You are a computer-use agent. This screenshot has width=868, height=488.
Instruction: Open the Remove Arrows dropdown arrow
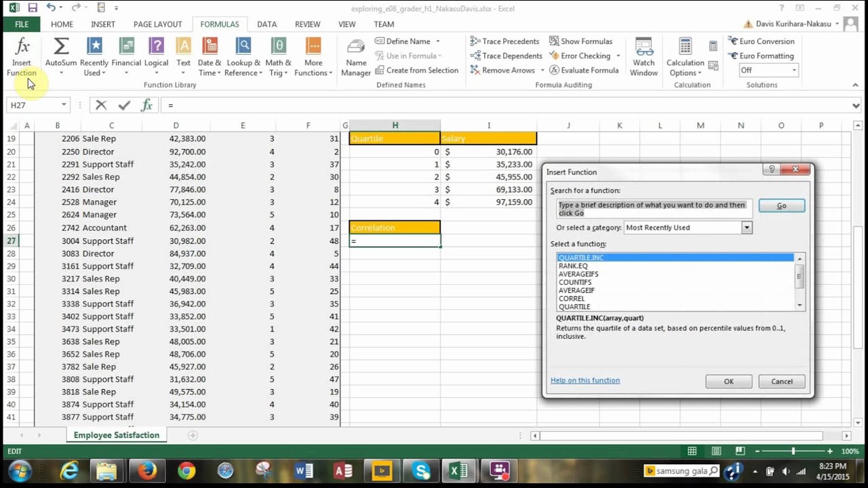(x=542, y=70)
